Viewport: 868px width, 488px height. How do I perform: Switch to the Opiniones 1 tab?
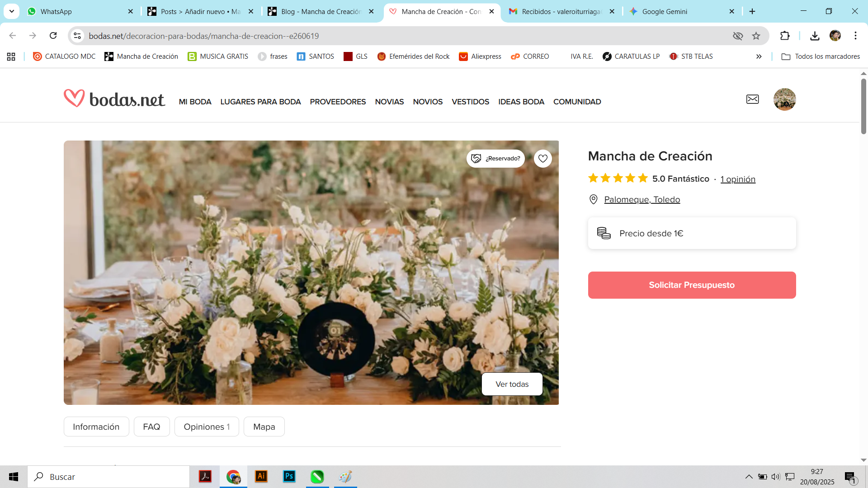coord(207,427)
